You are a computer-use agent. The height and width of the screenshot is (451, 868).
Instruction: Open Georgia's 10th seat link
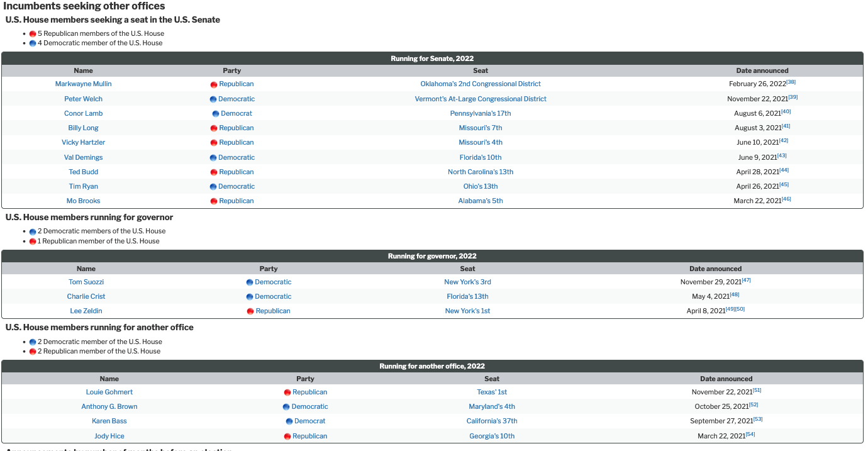(x=492, y=436)
